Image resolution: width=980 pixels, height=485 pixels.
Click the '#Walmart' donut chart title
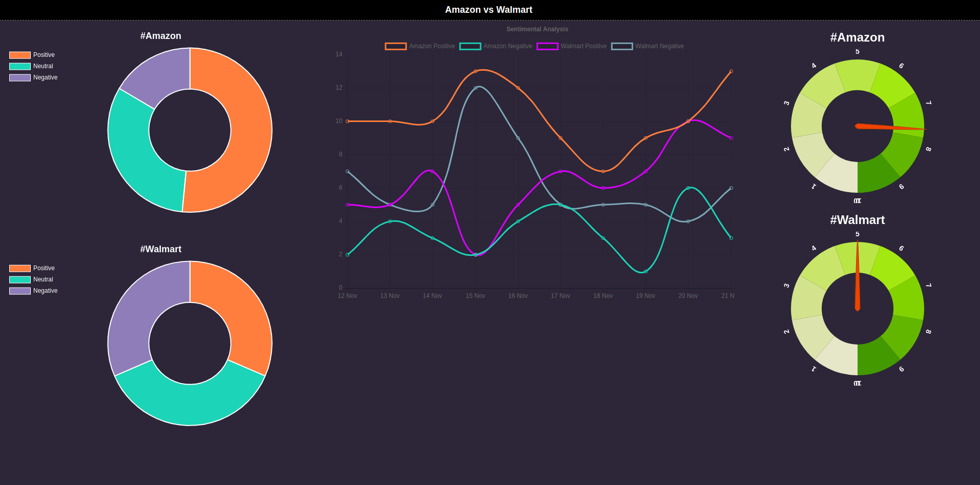(161, 249)
